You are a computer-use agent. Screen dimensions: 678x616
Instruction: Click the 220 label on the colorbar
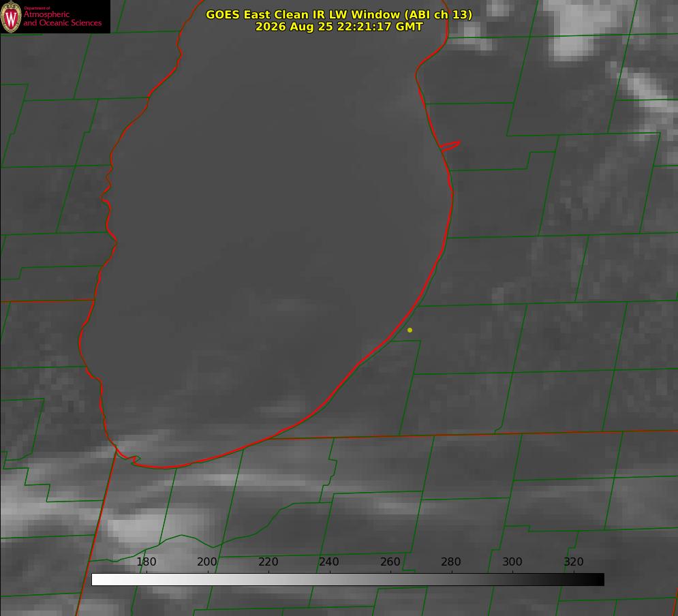coord(268,561)
